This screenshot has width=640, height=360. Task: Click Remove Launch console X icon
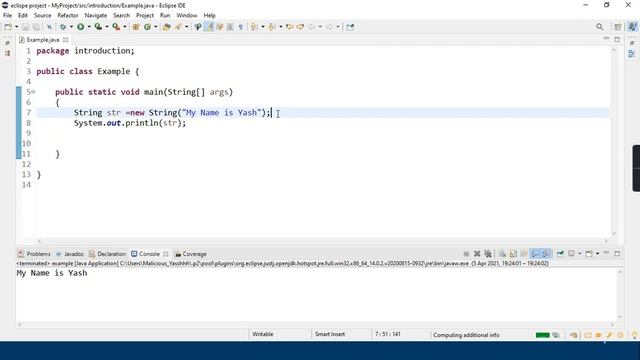pyautogui.click(x=477, y=254)
